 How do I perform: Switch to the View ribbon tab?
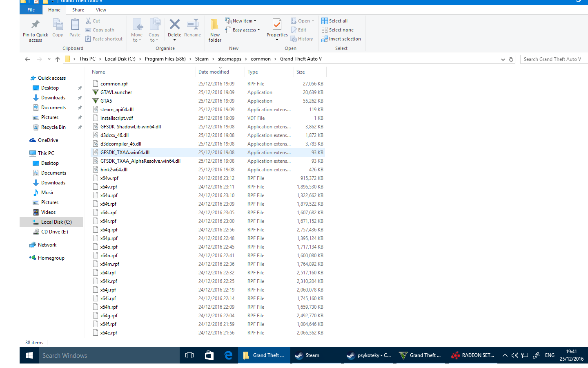[101, 10]
